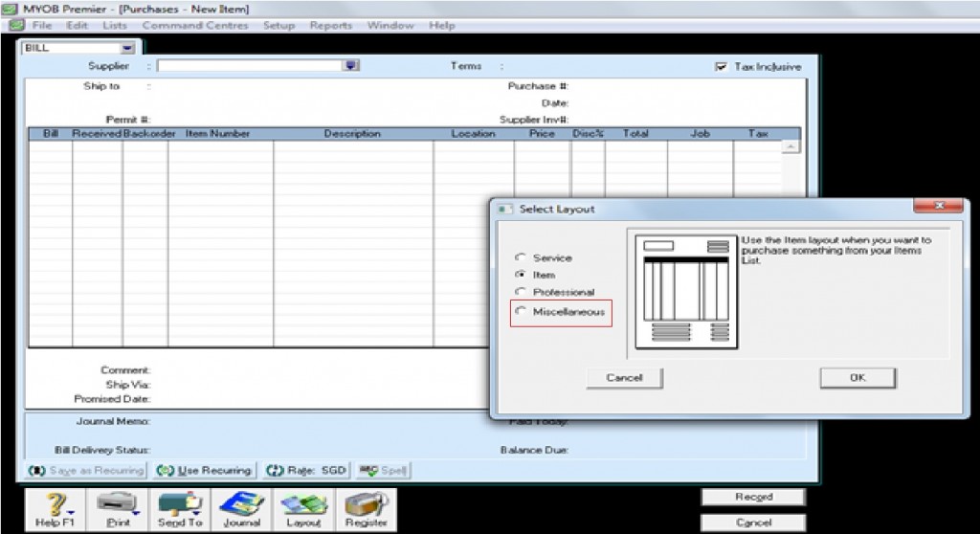The width and height of the screenshot is (980, 534).
Task: Click the green icon beside File menu
Action: (x=17, y=25)
